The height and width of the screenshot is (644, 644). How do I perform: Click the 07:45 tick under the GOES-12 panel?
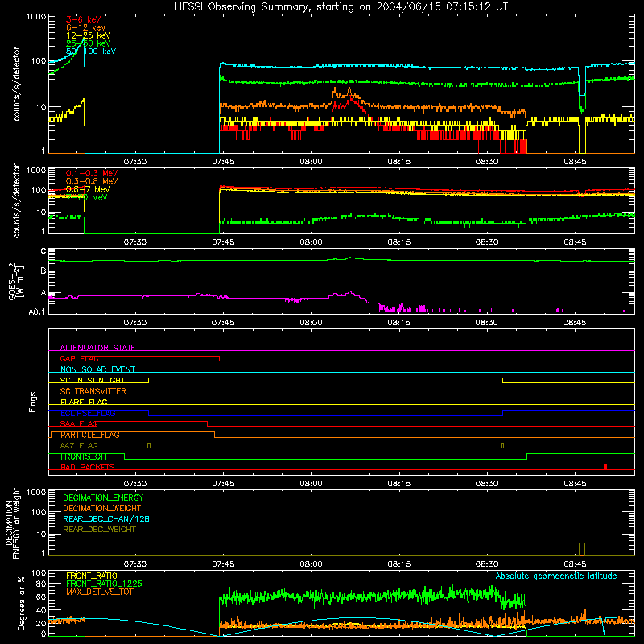click(x=223, y=323)
